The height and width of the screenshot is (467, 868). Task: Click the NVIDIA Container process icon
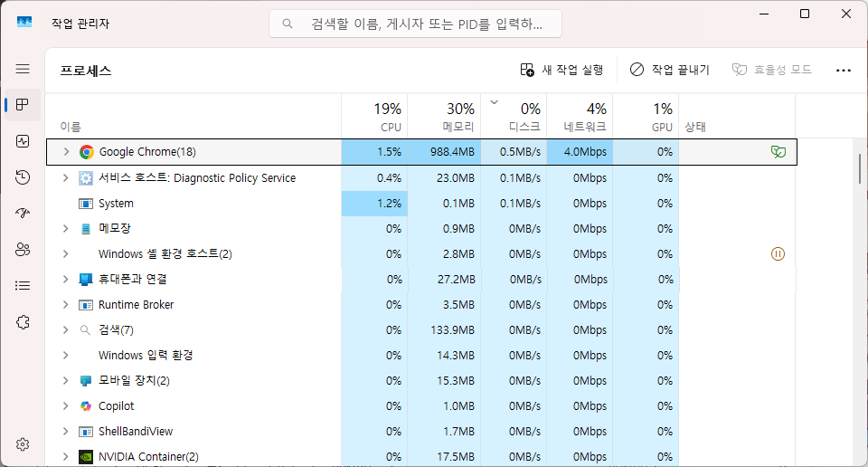86,456
